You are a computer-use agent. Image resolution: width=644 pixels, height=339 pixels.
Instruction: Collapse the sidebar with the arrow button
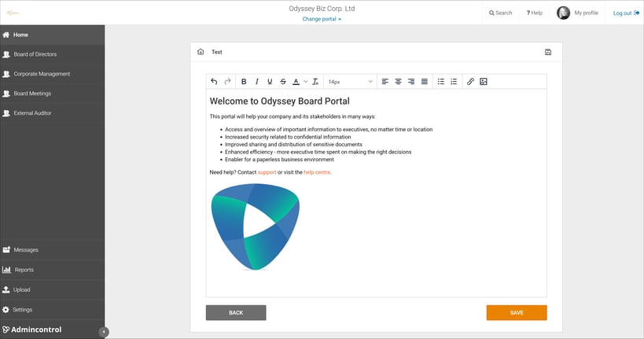tap(104, 332)
